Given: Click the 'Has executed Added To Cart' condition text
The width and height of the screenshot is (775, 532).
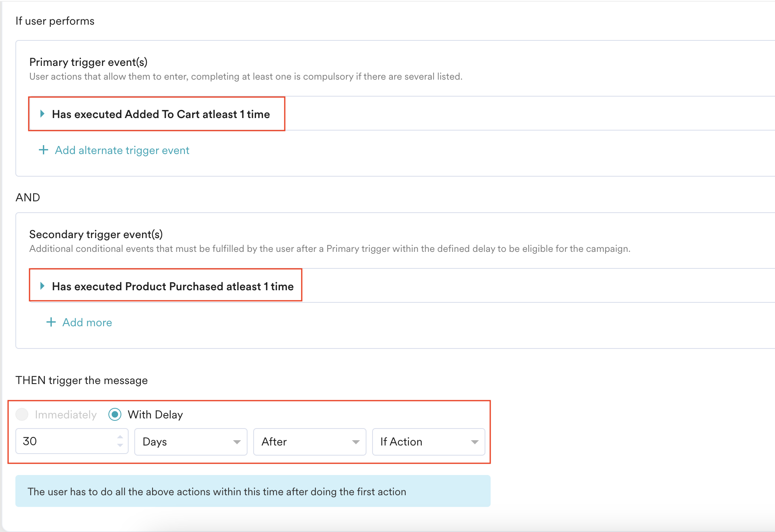Looking at the screenshot, I should pos(161,114).
